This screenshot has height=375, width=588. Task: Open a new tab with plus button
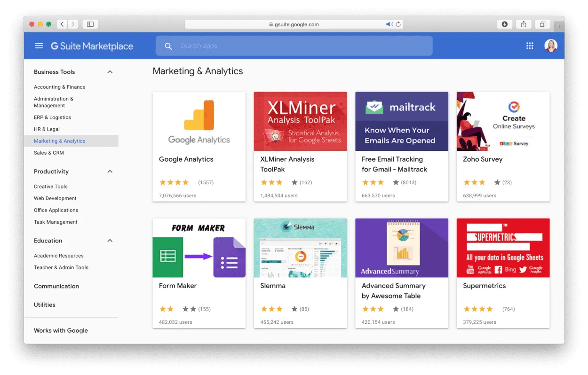click(x=559, y=27)
